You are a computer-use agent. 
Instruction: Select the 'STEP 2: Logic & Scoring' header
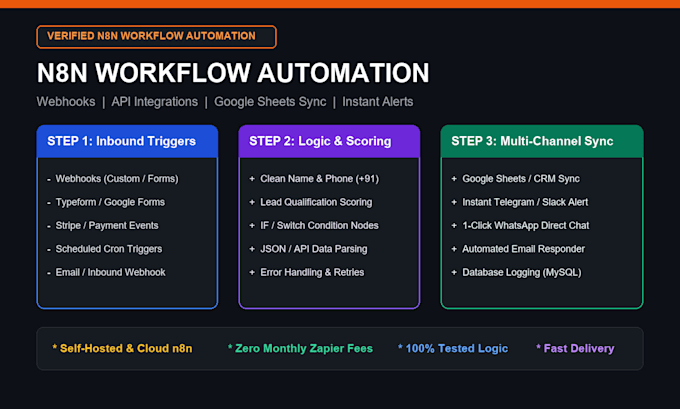pos(329,141)
